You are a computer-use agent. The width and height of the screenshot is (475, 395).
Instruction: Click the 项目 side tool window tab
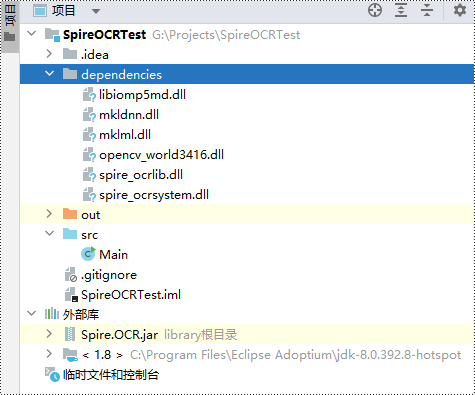tap(10, 15)
